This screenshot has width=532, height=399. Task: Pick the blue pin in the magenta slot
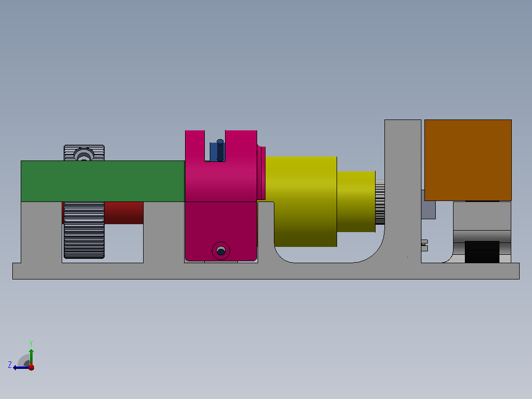click(x=220, y=150)
